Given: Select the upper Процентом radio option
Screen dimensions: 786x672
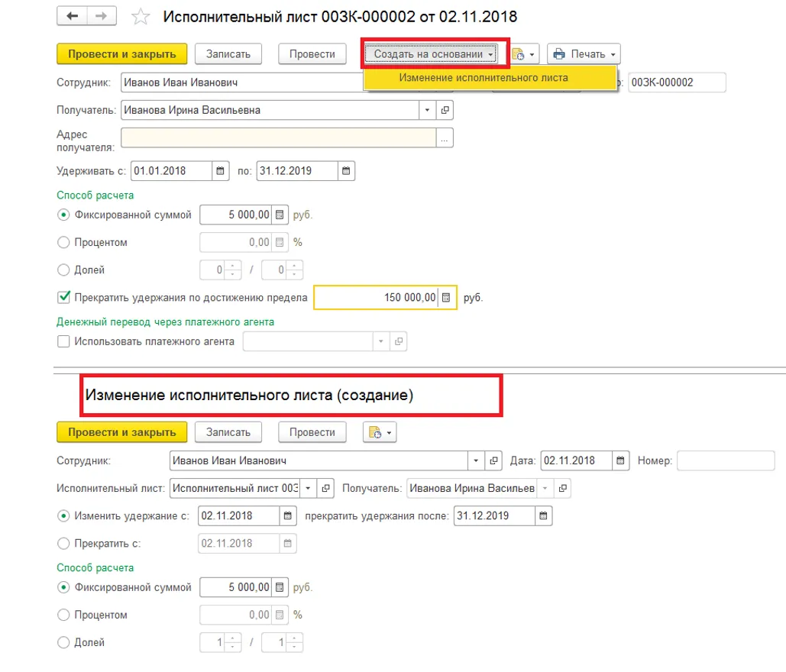Looking at the screenshot, I should click(x=64, y=243).
